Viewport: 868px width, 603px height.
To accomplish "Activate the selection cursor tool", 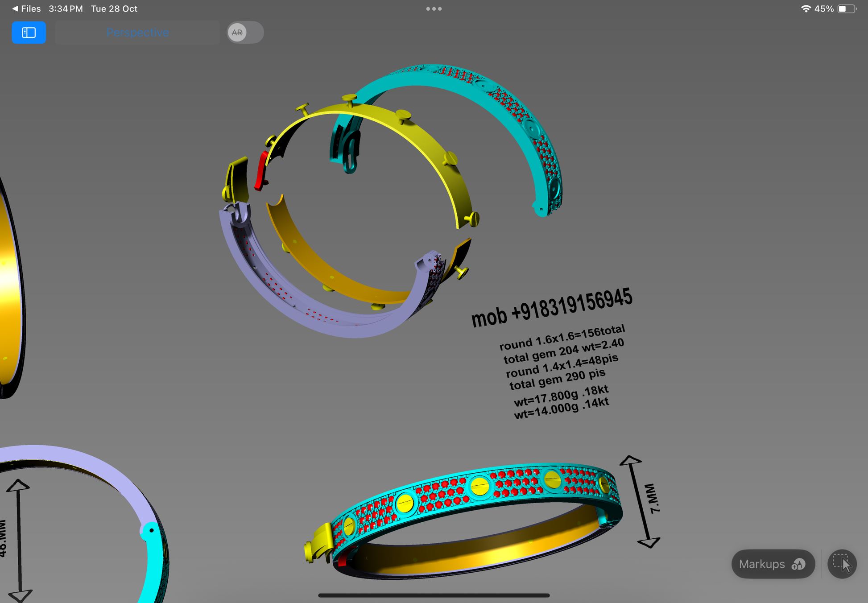I will click(842, 564).
